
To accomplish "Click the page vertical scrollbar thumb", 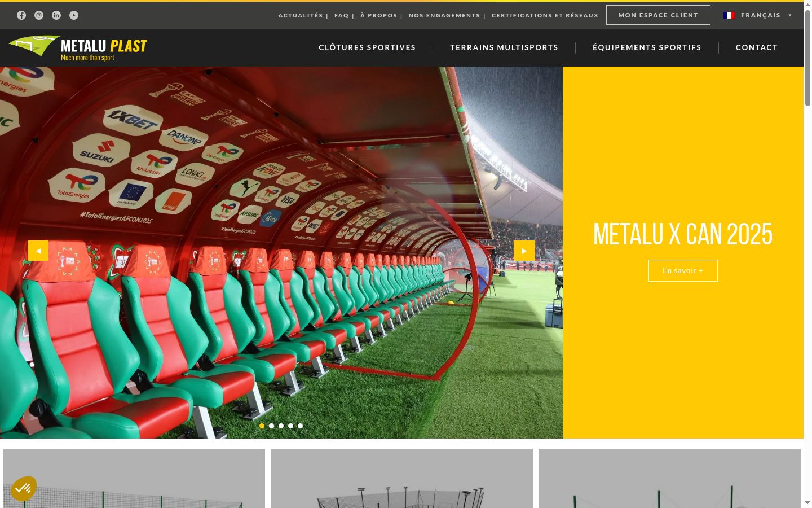I will (807, 58).
